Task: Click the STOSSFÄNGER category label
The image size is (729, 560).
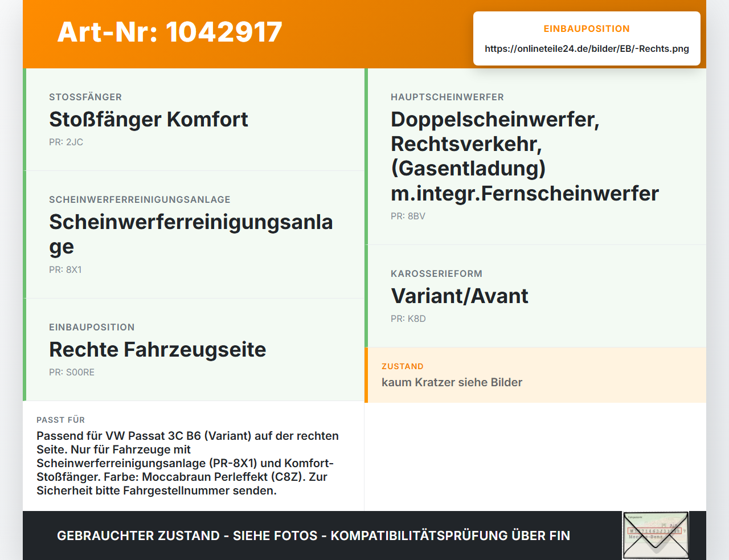Action: point(85,97)
